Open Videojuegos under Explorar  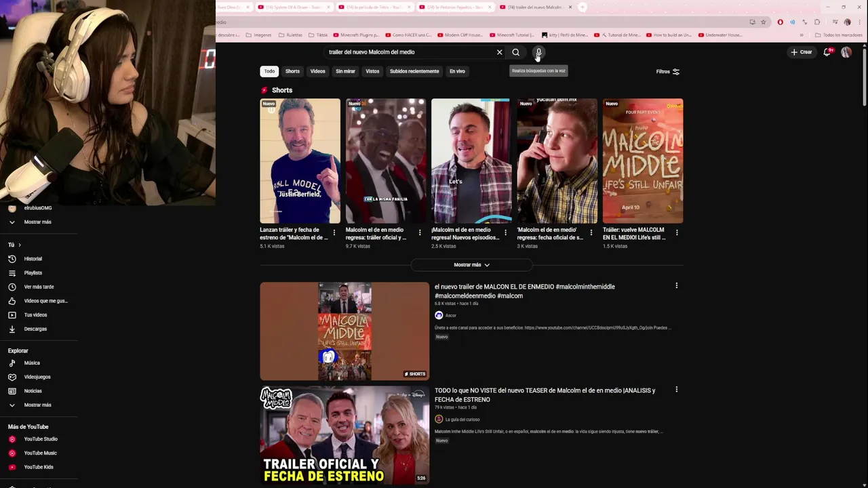(x=37, y=377)
